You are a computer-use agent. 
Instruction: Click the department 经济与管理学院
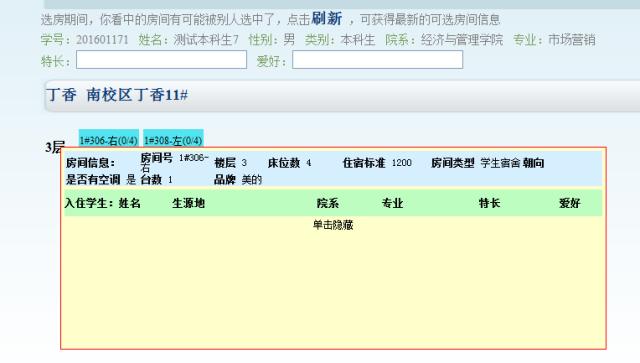click(x=462, y=40)
